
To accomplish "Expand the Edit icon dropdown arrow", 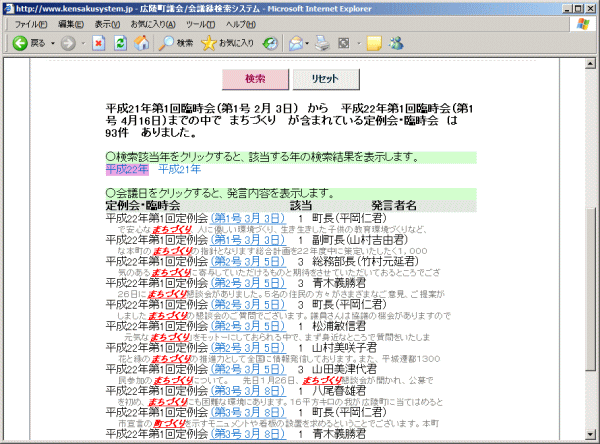I will (x=359, y=44).
